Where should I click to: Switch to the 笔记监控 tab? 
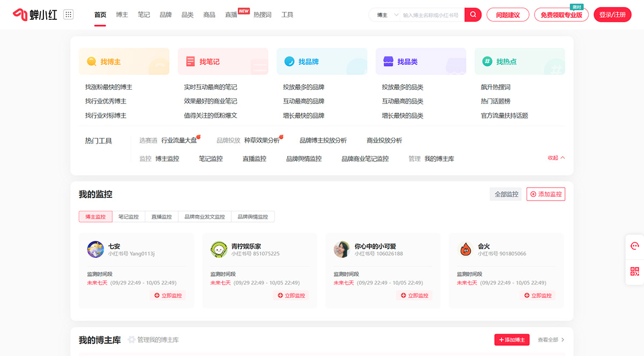(x=128, y=216)
